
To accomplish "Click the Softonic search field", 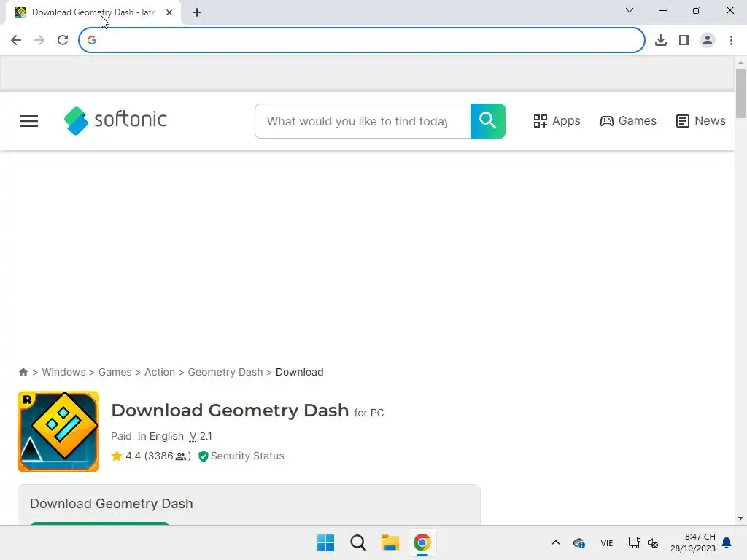I will point(363,121).
